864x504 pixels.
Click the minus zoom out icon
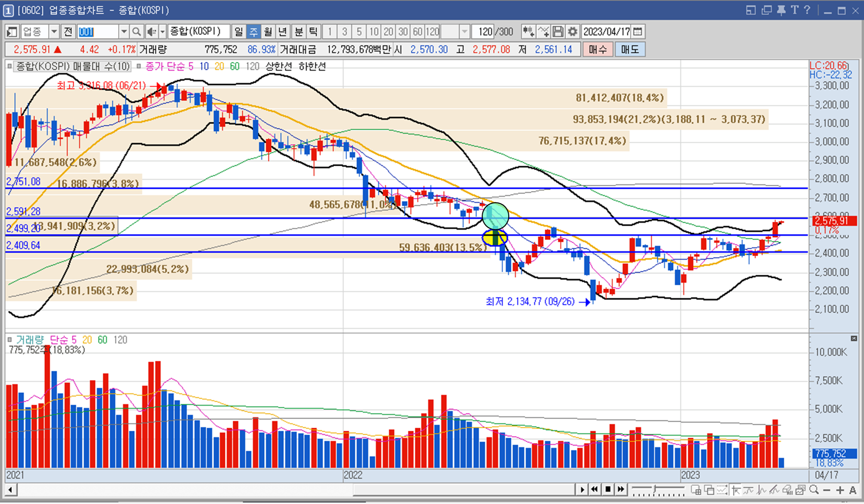[827, 490]
